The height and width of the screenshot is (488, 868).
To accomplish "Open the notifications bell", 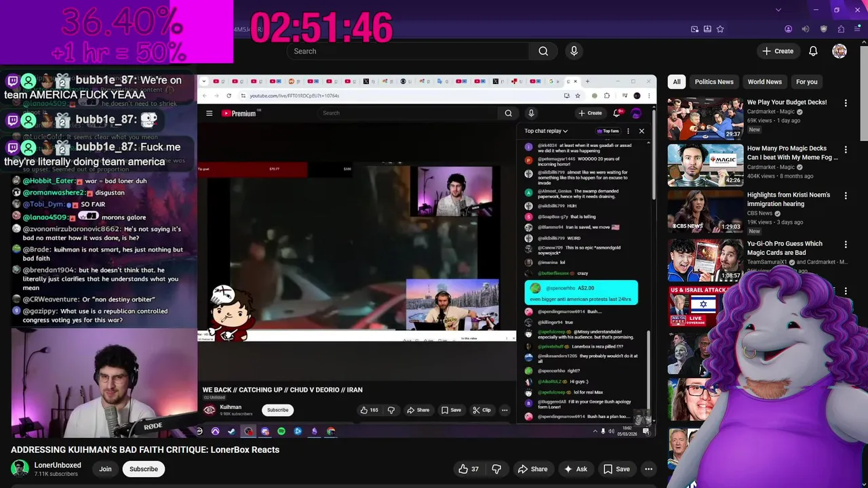I will [x=813, y=51].
